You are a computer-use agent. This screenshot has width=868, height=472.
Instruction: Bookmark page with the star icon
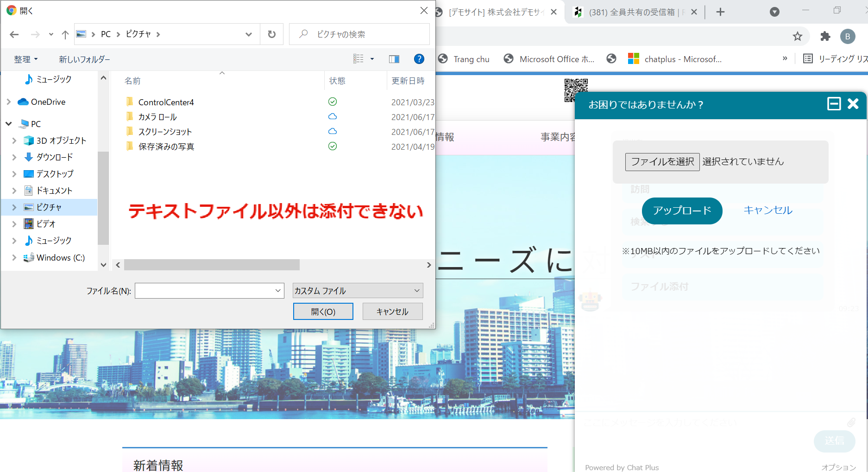coord(797,36)
